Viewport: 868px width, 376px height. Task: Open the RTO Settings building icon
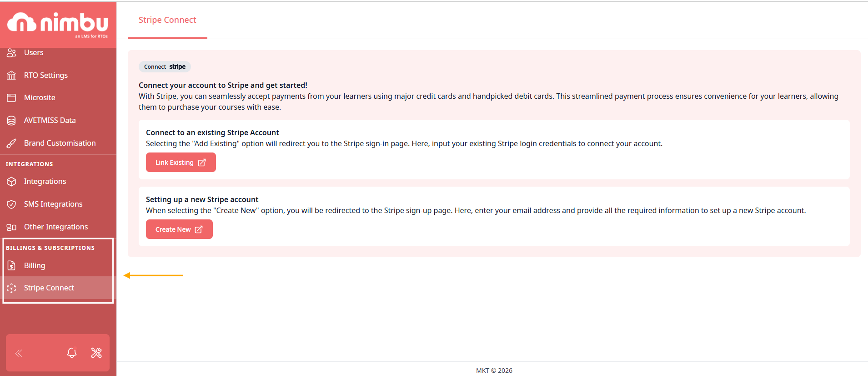(x=11, y=76)
